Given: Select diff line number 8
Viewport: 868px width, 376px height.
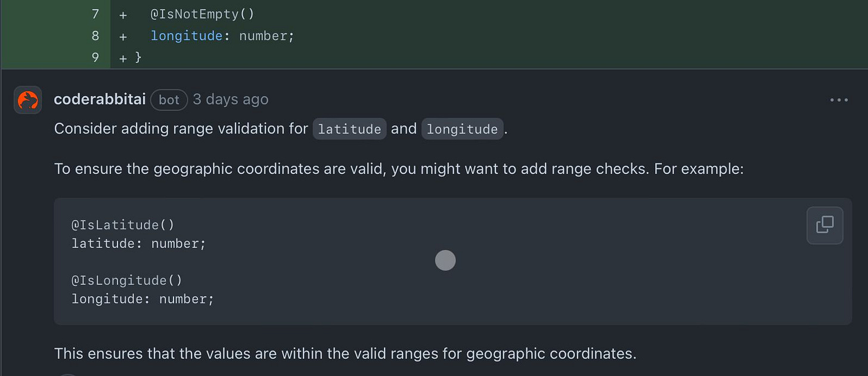Looking at the screenshot, I should tap(95, 36).
